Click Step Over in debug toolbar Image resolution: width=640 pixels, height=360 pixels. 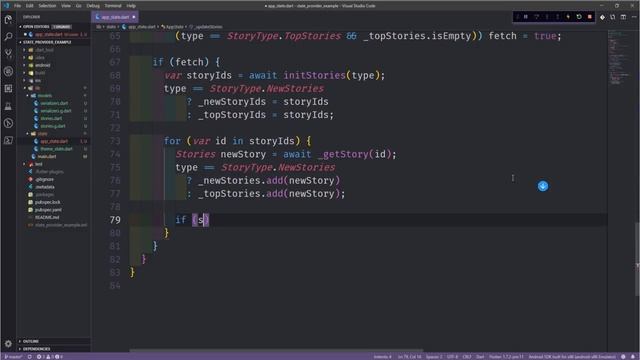pyautogui.click(x=536, y=17)
